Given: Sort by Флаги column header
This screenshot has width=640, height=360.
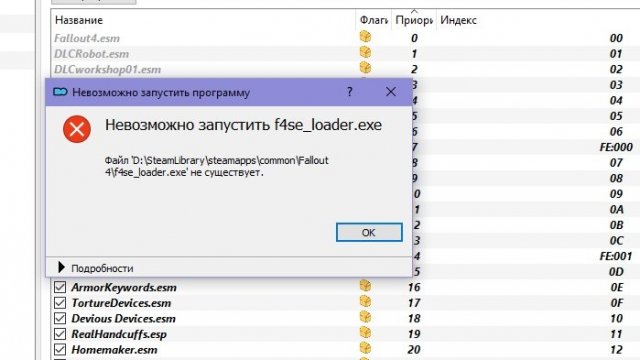Looking at the screenshot, I should 373,20.
